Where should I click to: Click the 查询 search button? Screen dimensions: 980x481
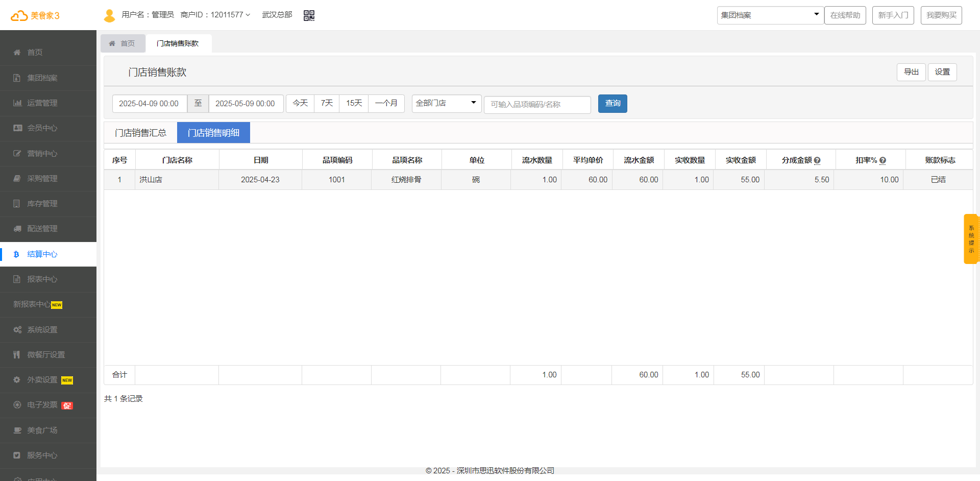pyautogui.click(x=612, y=104)
